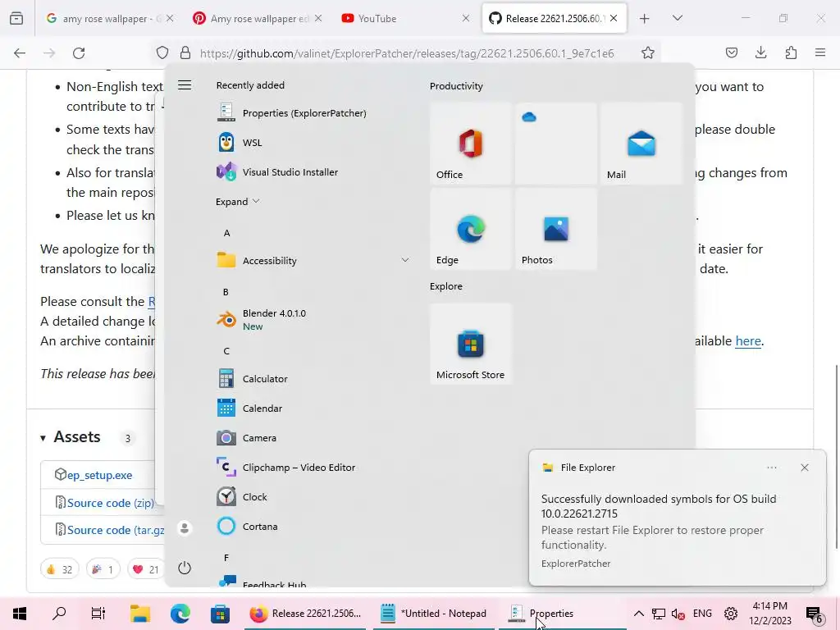Screen dimensions: 840x630
Task: Select the Explore group header
Action: tap(445, 286)
